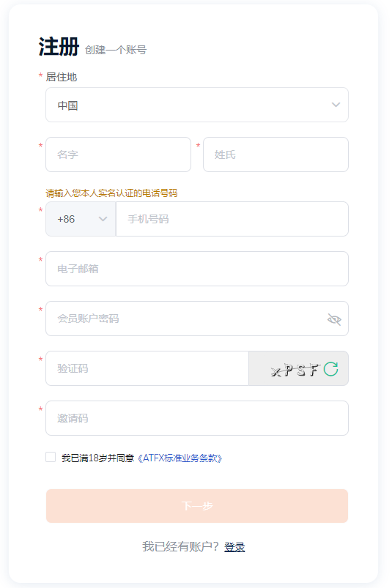Focus the 名字 first name field
Viewport: 392px width, 588px height.
[118, 155]
